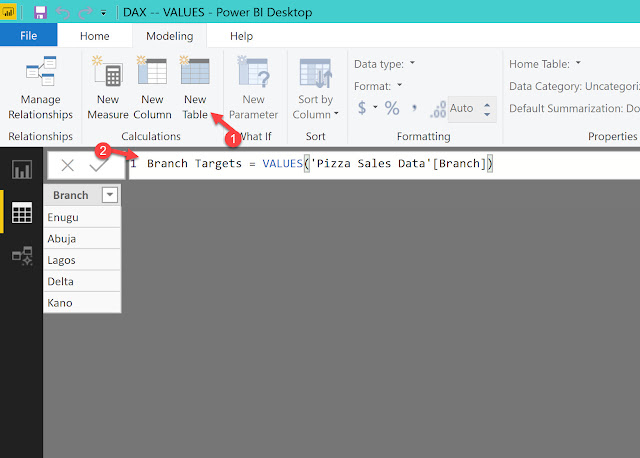
Task: Switch to Data view in sidebar
Action: click(x=22, y=212)
